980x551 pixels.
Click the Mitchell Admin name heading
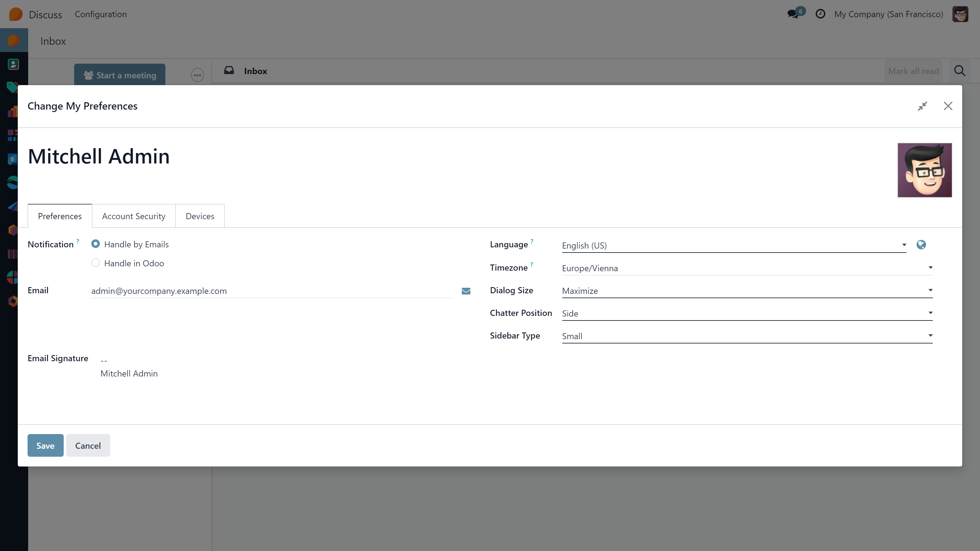[99, 156]
